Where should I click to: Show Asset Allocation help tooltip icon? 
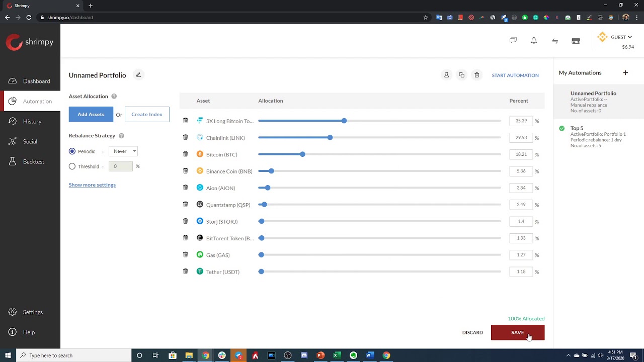[x=114, y=96]
